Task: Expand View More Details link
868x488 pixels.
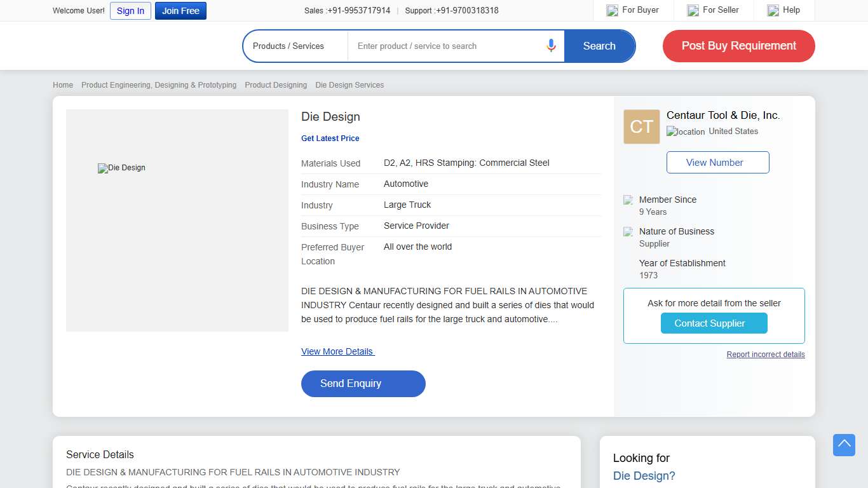Action: click(x=337, y=351)
